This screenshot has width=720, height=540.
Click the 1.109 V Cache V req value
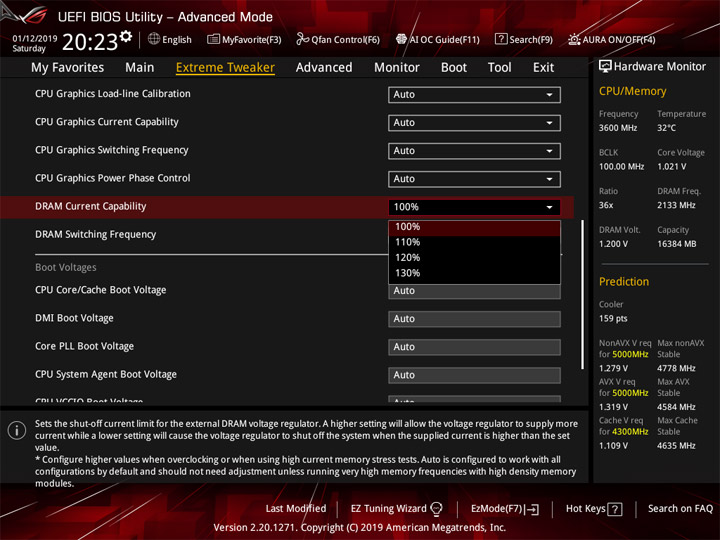coord(613,446)
